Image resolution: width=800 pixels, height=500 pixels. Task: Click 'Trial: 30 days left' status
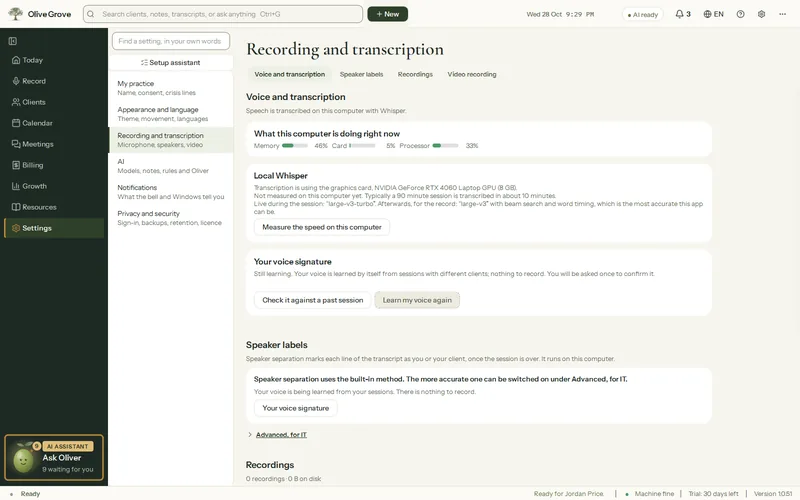(713, 494)
